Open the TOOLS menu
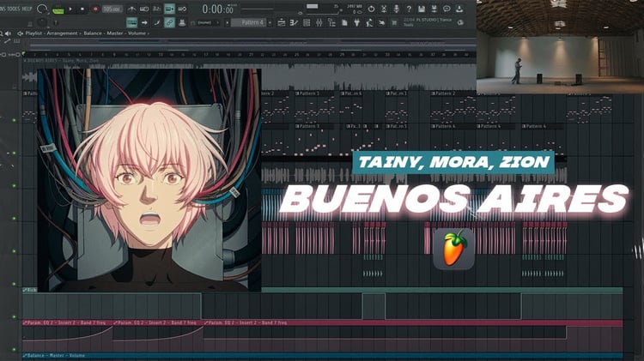The width and height of the screenshot is (644, 361). (14, 9)
